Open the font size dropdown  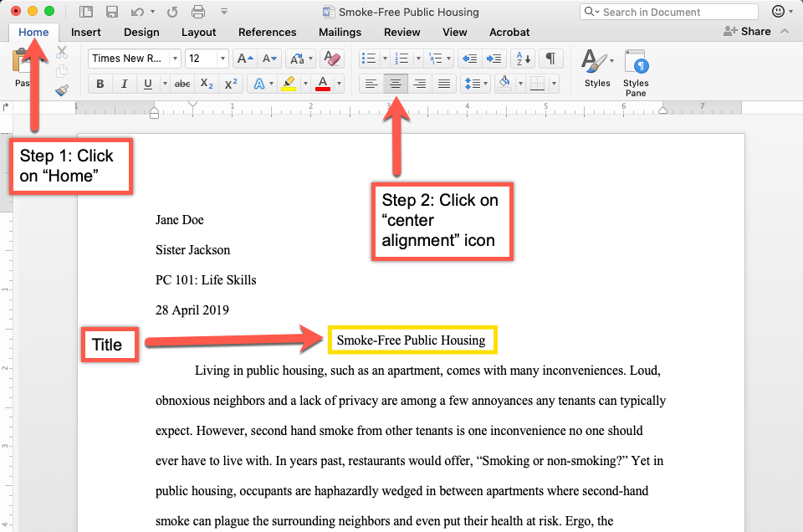pyautogui.click(x=222, y=59)
